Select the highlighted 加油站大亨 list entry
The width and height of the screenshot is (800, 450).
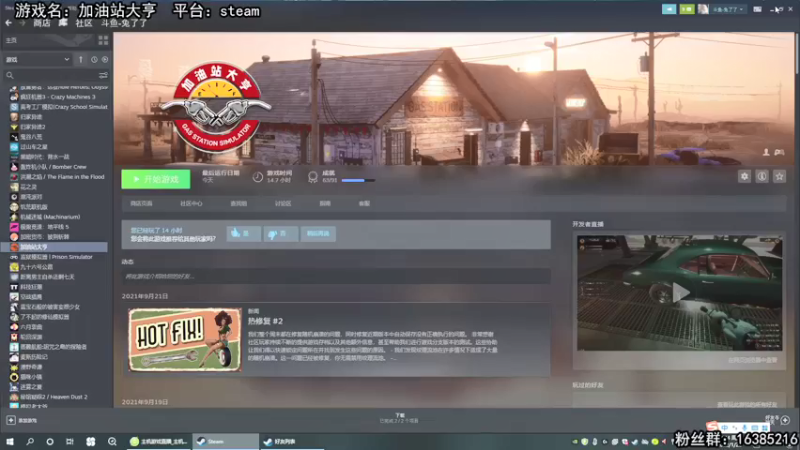[54, 247]
